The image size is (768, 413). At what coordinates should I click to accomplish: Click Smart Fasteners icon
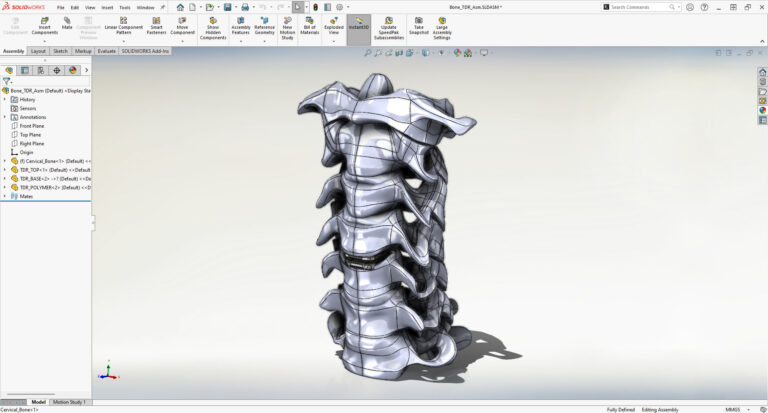157,26
